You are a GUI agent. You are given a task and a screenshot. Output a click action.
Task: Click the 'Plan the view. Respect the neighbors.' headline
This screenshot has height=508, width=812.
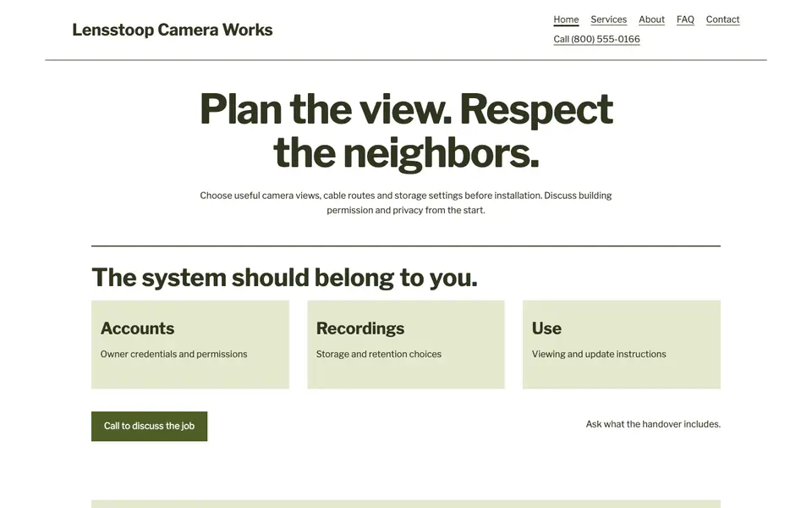[406, 131]
